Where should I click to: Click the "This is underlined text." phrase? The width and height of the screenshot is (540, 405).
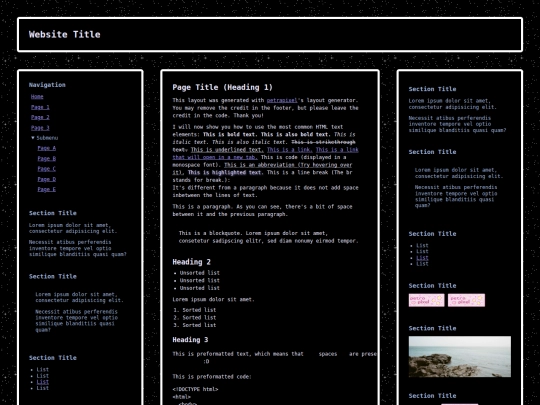[227, 149]
